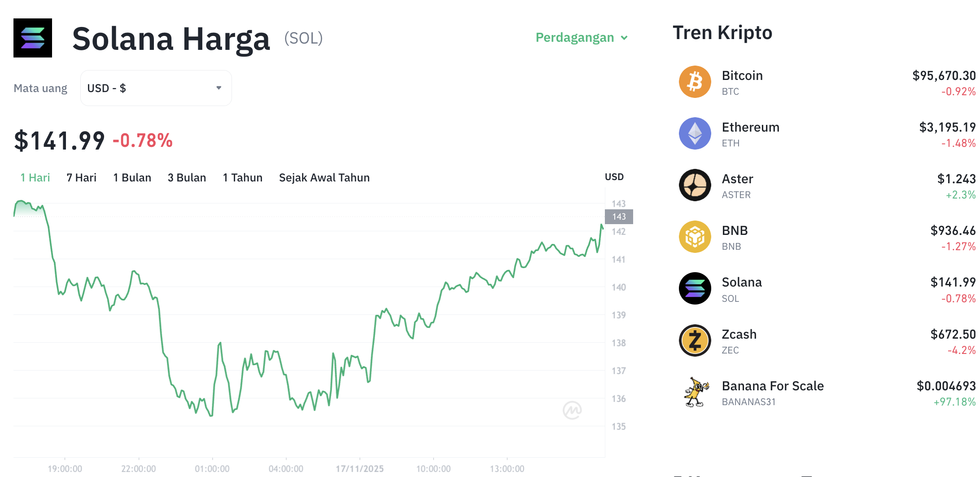Click the Banana For Scale icon
Screen dimensions: 980x477
(695, 392)
